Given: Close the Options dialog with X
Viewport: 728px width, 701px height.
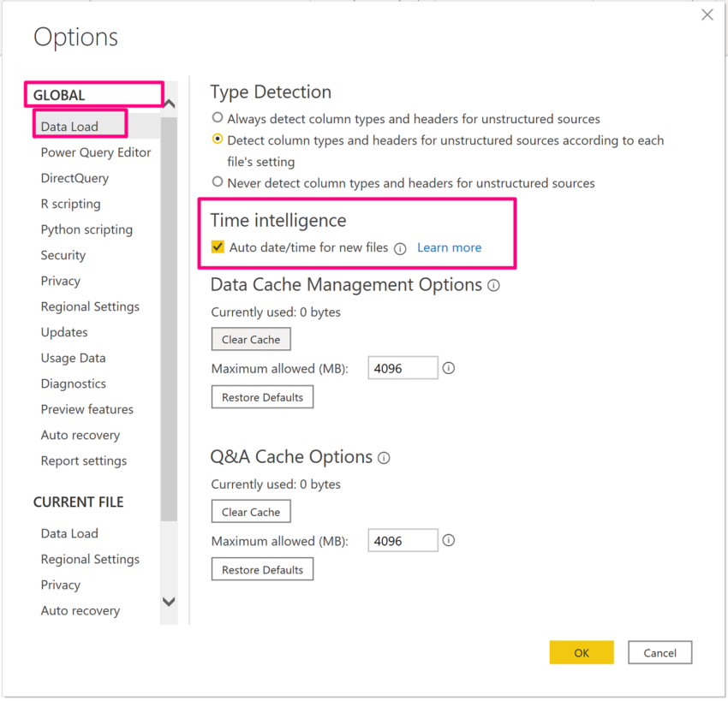Looking at the screenshot, I should pos(707,15).
